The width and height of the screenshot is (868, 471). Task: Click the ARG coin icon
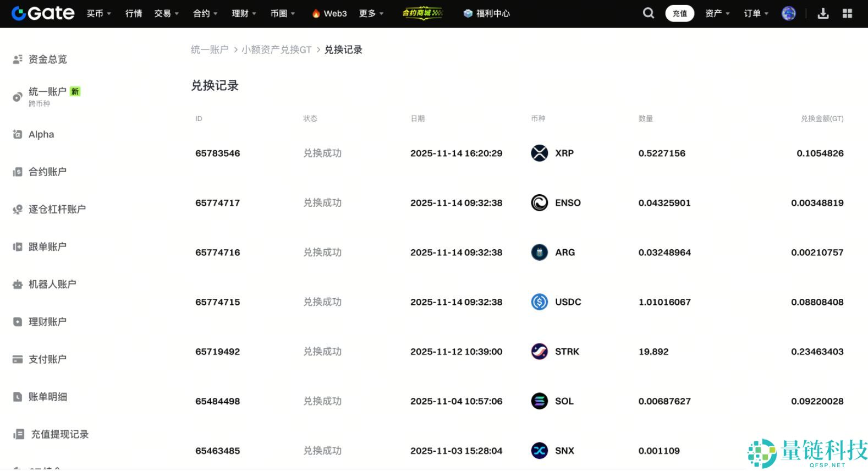pos(540,252)
